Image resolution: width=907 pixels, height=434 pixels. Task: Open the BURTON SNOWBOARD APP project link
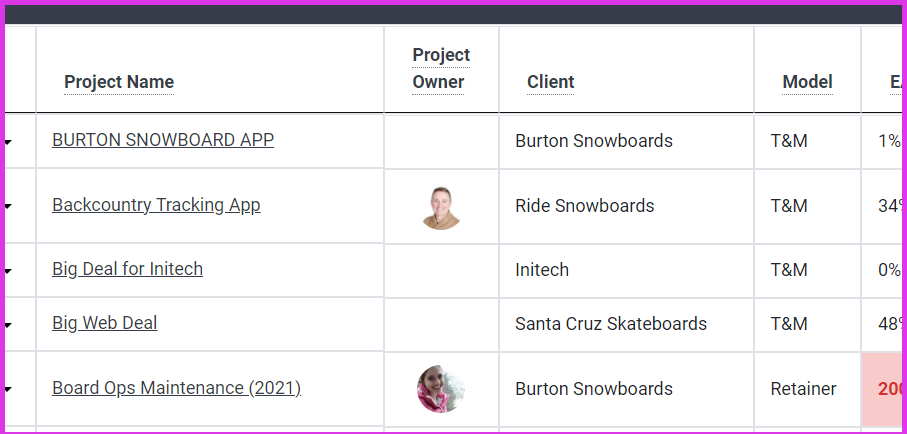tap(163, 140)
